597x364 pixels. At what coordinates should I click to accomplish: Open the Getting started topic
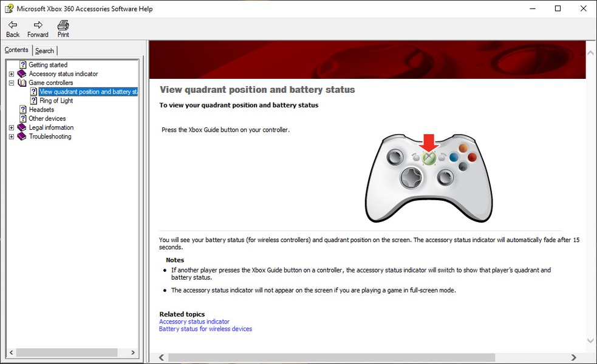coord(48,65)
